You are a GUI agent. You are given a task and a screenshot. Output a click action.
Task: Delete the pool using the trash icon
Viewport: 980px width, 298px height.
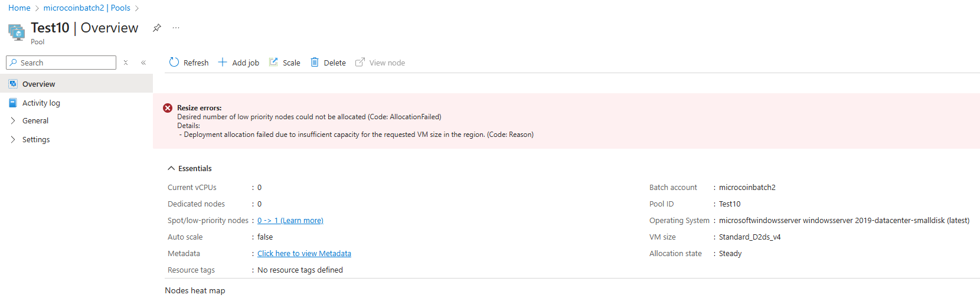click(315, 62)
